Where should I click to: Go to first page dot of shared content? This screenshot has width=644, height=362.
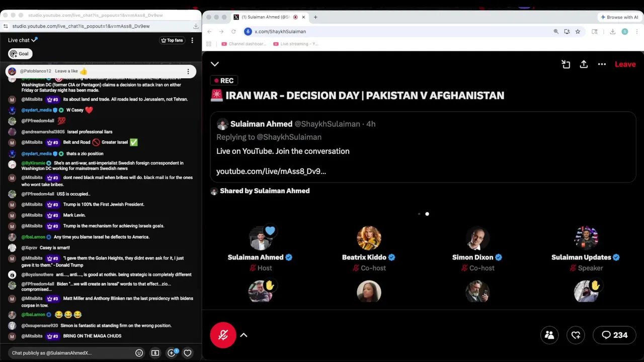coord(419,214)
